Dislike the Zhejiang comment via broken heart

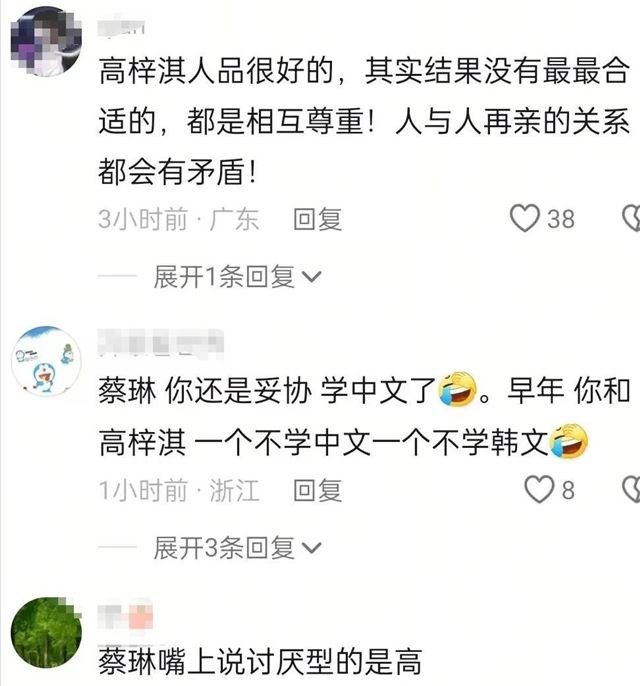coord(631,489)
